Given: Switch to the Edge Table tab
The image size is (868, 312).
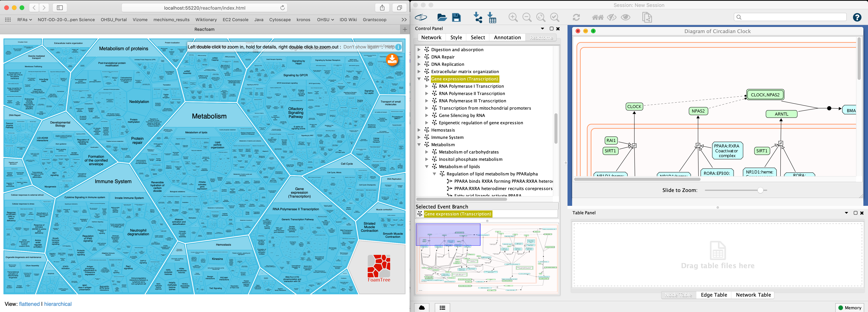Looking at the screenshot, I should 714,295.
